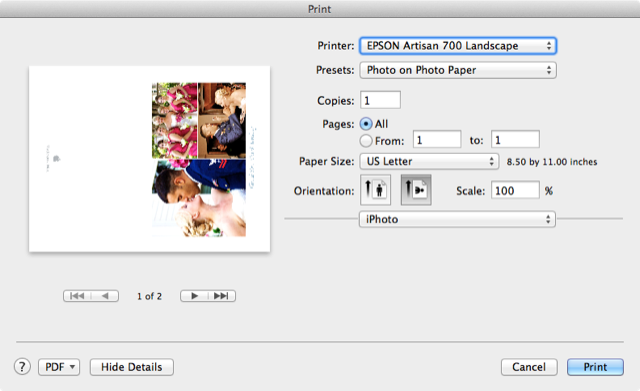This screenshot has width=640, height=391.
Task: Select All pages radio button
Action: [366, 124]
